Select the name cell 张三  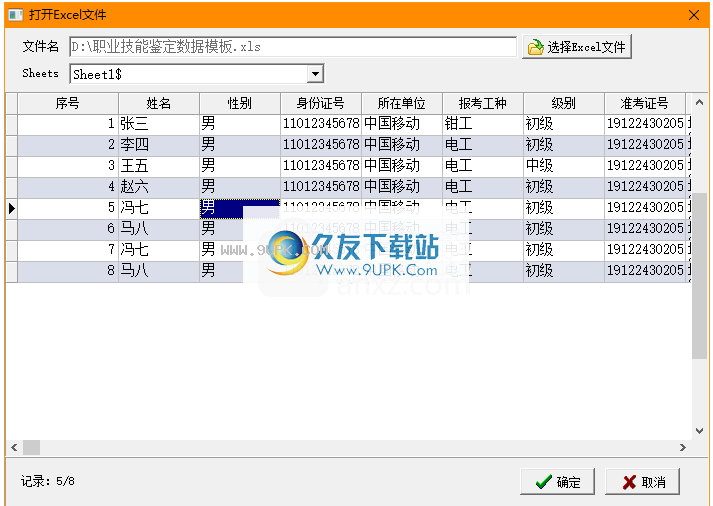pos(159,124)
